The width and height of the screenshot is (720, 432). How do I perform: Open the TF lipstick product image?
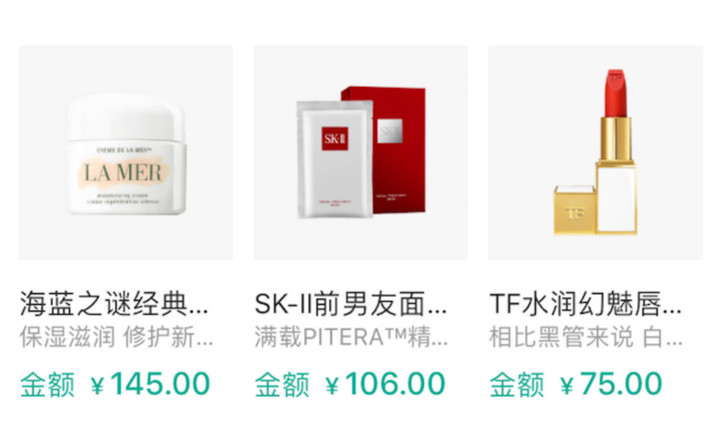(596, 152)
